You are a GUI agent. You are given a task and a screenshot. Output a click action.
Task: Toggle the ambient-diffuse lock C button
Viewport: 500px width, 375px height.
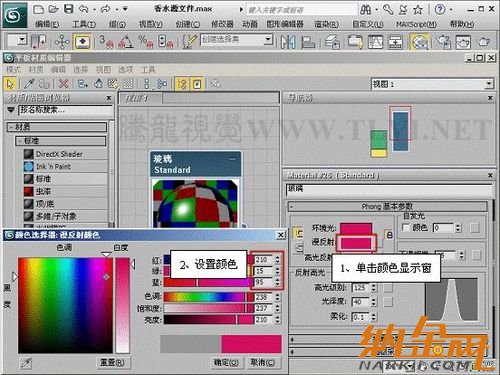point(299,233)
